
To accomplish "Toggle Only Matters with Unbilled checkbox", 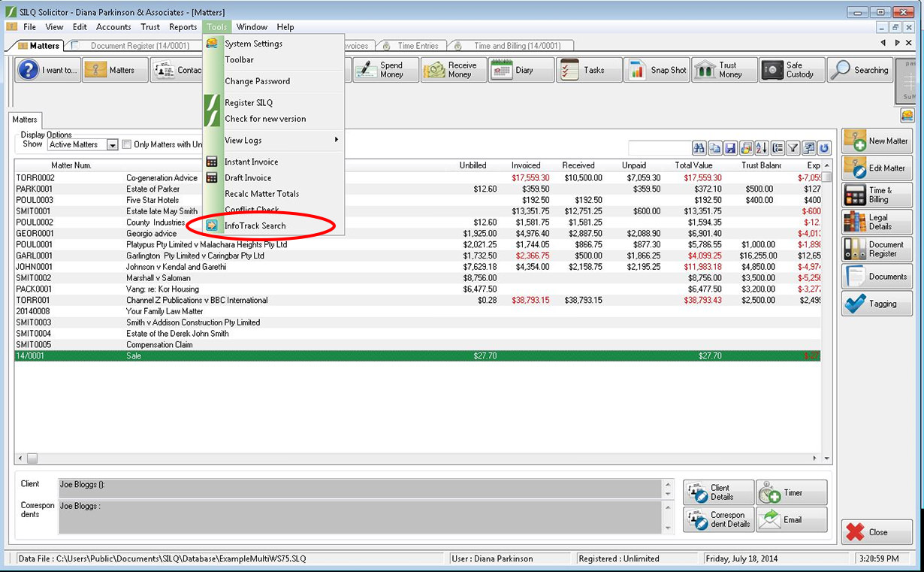I will [x=127, y=144].
